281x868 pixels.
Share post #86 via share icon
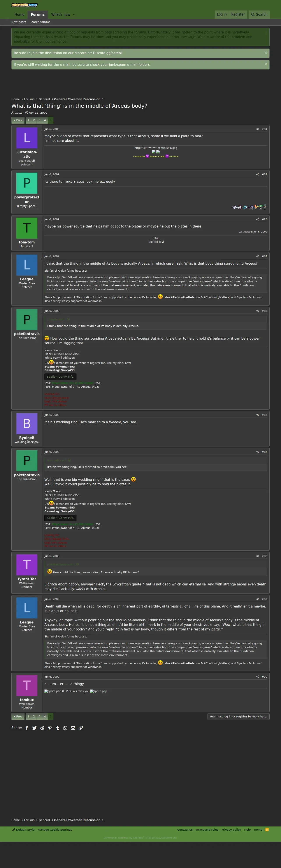pos(257,415)
